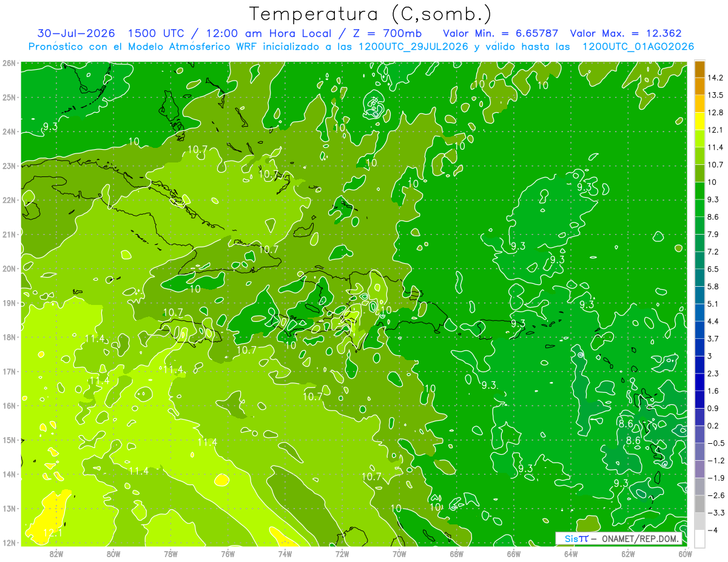
Task: Click the '-4' color scale label
Action: tap(712, 530)
